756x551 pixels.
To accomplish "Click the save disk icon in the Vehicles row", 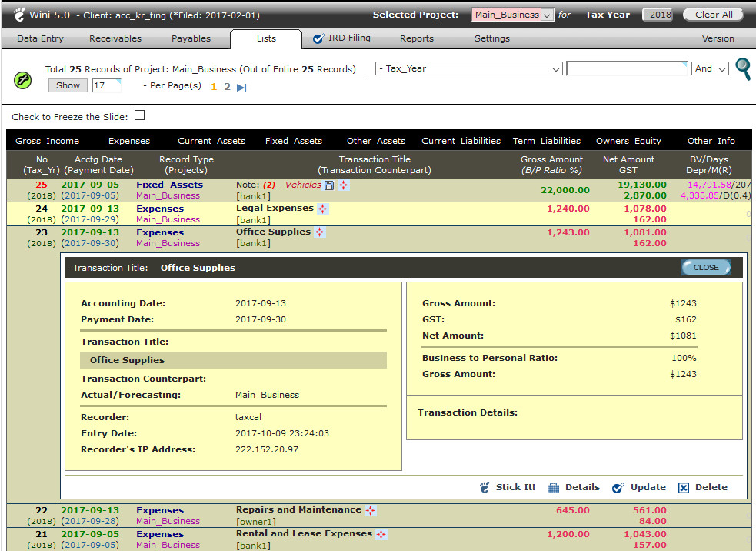I will point(329,185).
